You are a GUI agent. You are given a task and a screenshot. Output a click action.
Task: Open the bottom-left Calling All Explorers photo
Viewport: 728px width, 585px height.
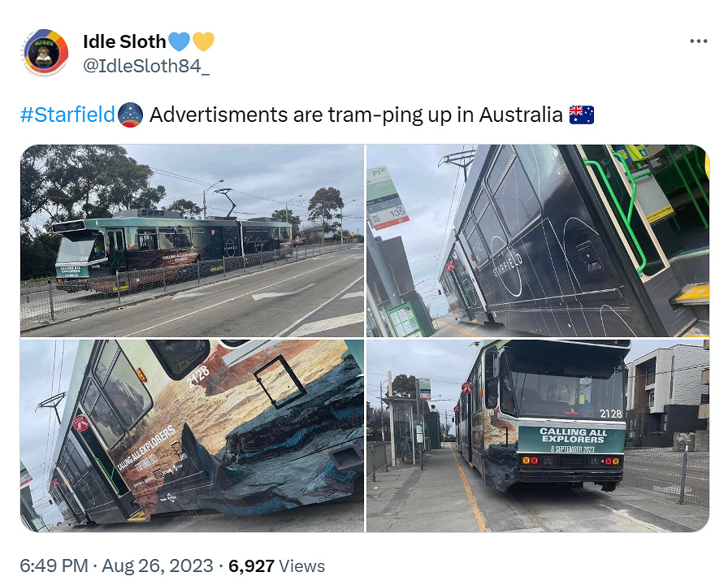tap(193, 435)
